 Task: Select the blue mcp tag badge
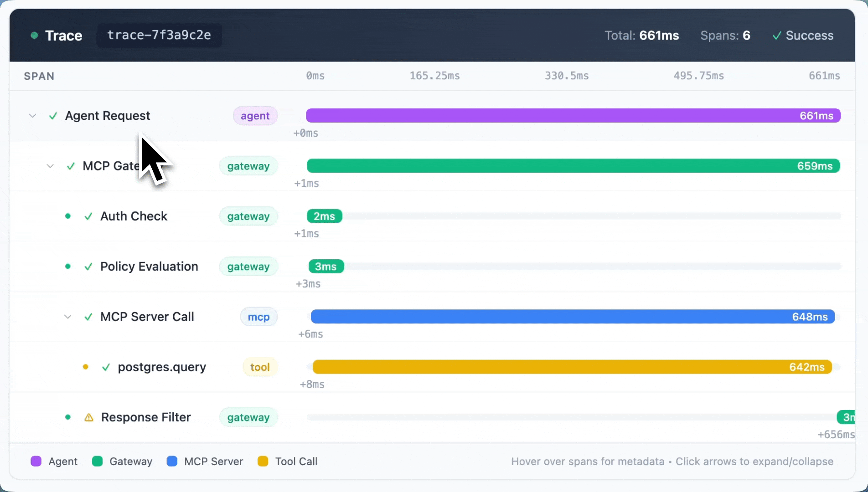(258, 317)
